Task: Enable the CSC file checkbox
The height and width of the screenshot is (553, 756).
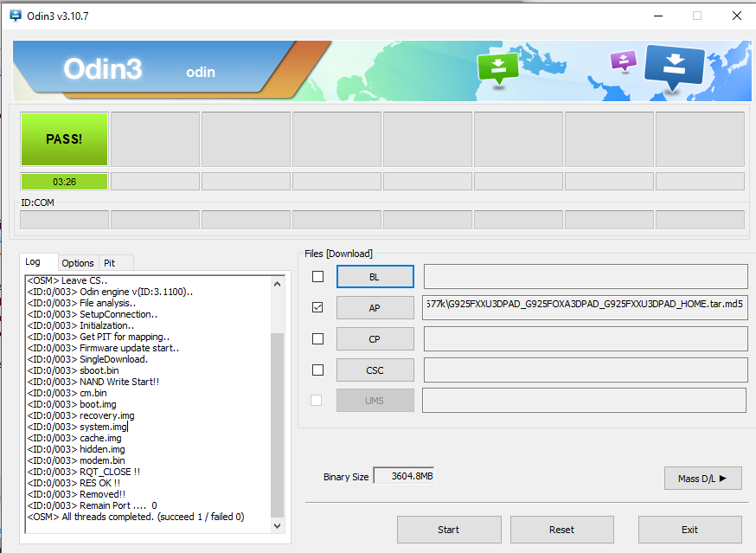Action: coord(317,370)
